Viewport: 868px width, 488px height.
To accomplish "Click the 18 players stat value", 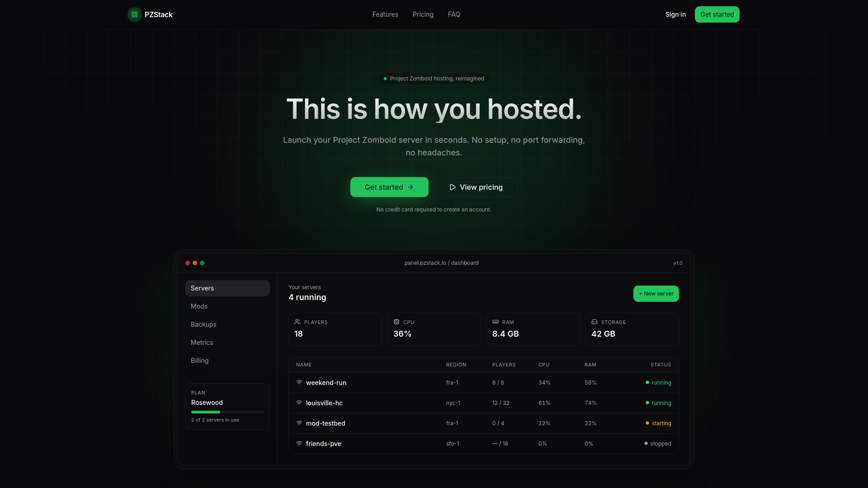I will [x=298, y=334].
